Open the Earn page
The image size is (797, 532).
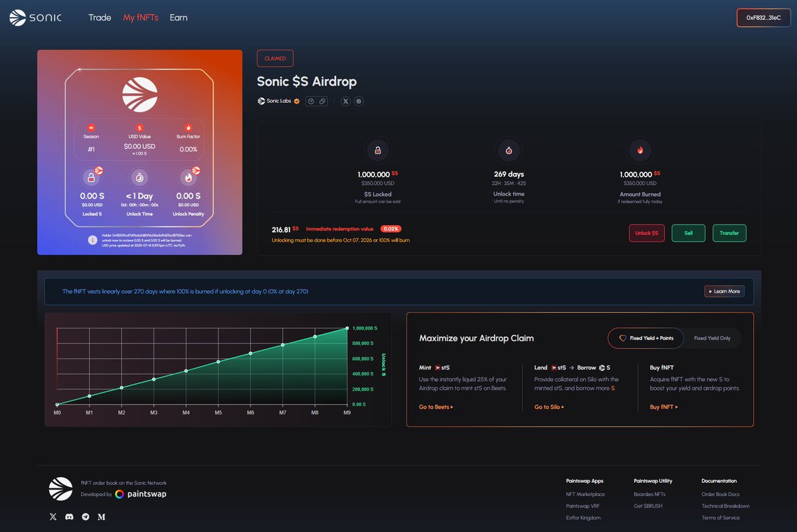(x=179, y=18)
